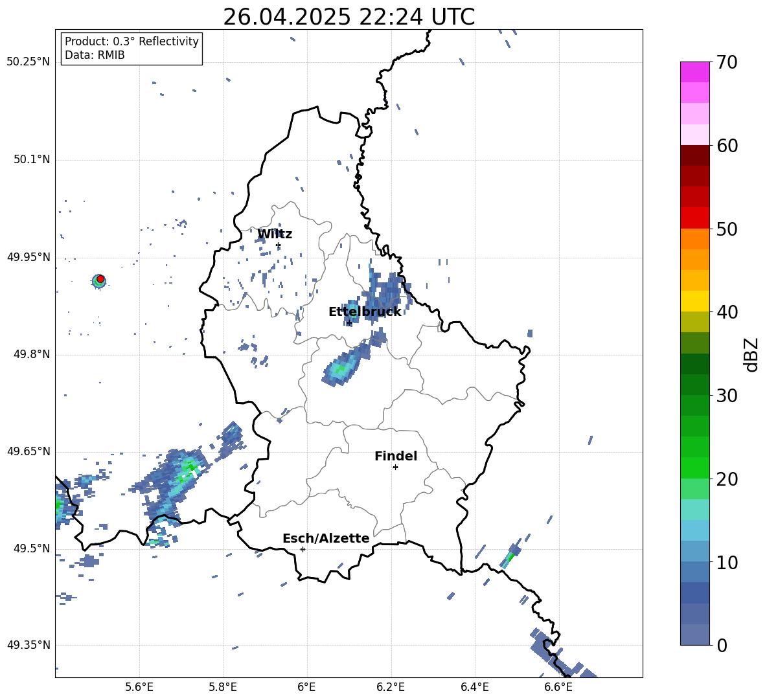This screenshot has height=700, width=767.
Task: Click the Wiltz city label
Action: coord(275,234)
